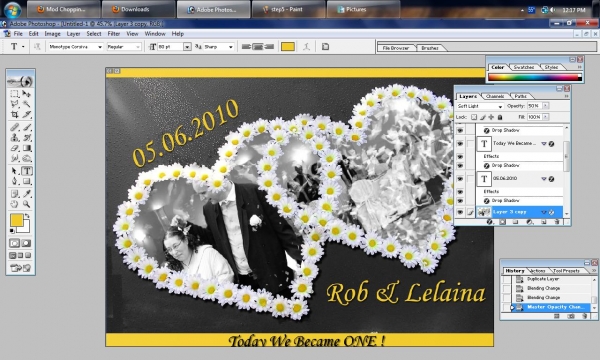This screenshot has width=600, height=360.
Task: Open the Fill slider arrow
Action: pyautogui.click(x=546, y=117)
